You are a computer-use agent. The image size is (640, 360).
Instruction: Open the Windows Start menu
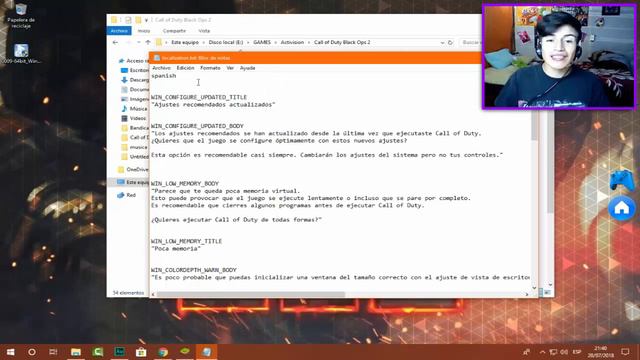(x=11, y=352)
